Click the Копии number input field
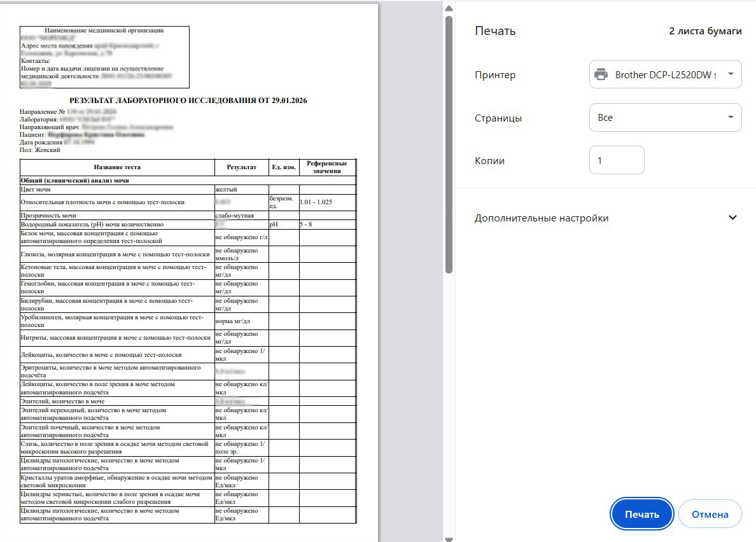Image resolution: width=756 pixels, height=542 pixels. (617, 161)
